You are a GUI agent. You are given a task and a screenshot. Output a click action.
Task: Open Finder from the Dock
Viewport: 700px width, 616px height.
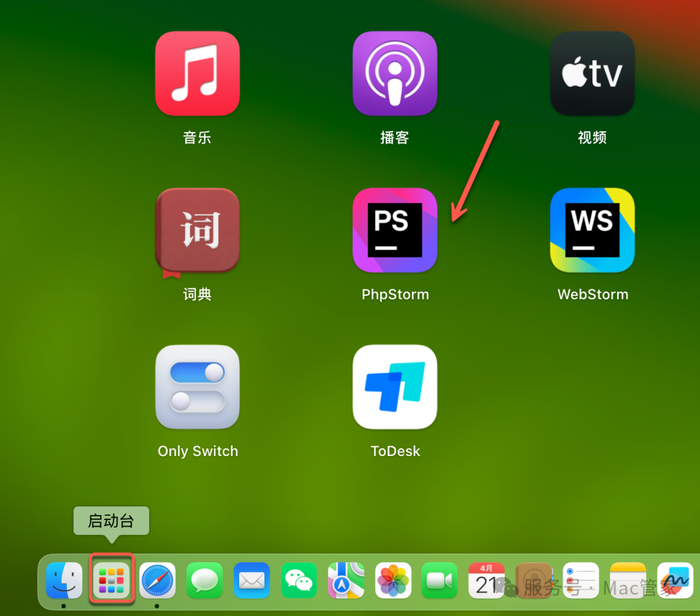64,581
